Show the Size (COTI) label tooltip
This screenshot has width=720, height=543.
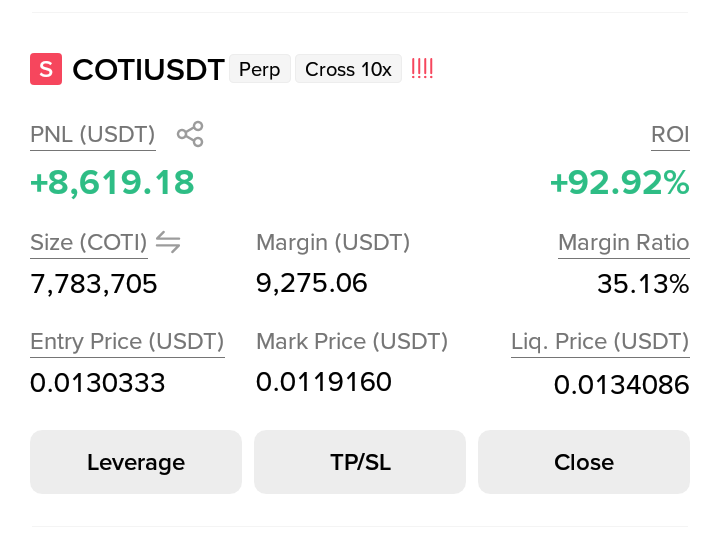point(89,243)
